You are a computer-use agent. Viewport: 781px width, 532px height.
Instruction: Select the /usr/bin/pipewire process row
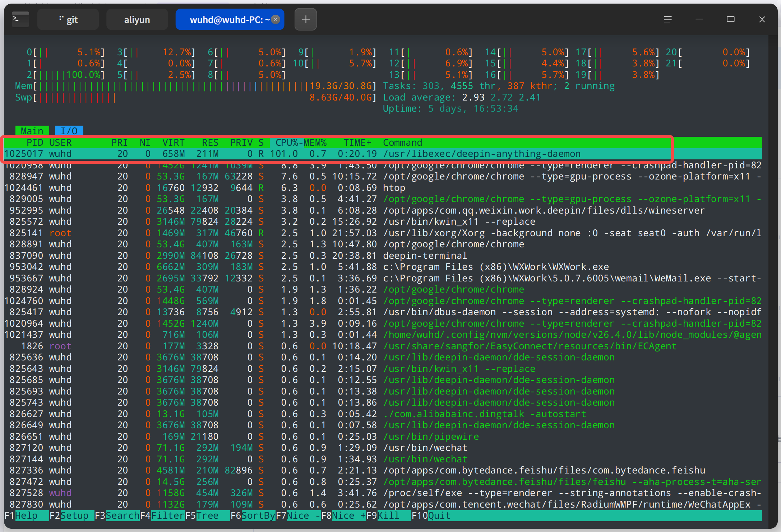click(383, 437)
